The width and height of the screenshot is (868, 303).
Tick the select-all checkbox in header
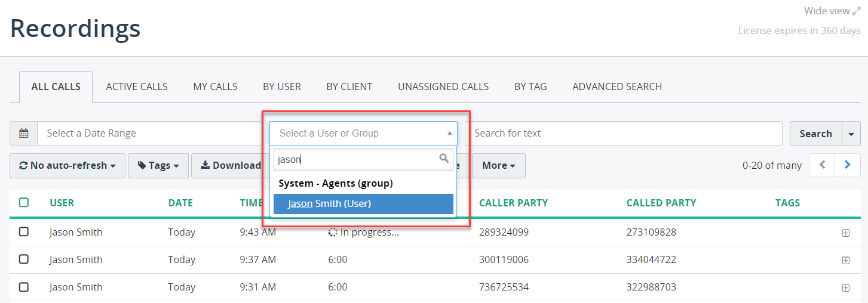tap(24, 203)
